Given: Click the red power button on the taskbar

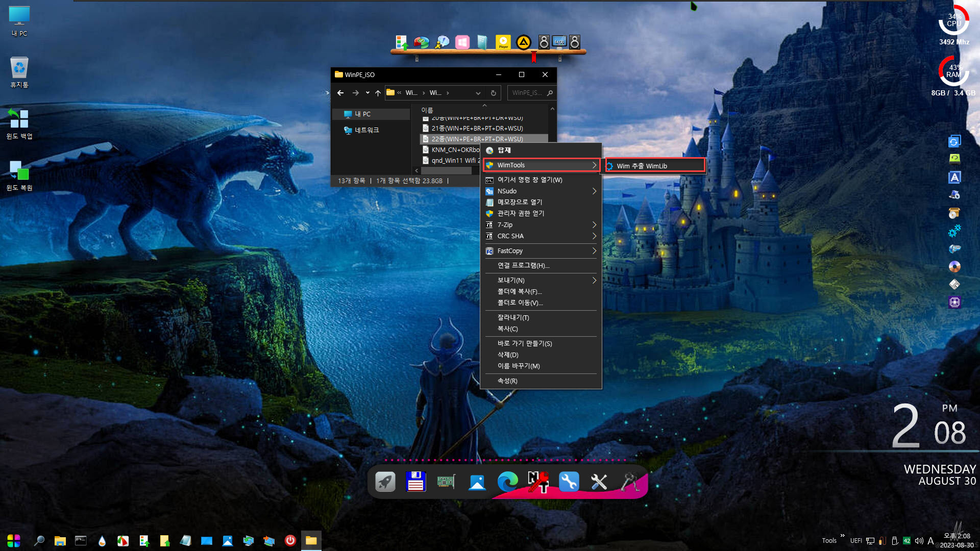Looking at the screenshot, I should (290, 541).
